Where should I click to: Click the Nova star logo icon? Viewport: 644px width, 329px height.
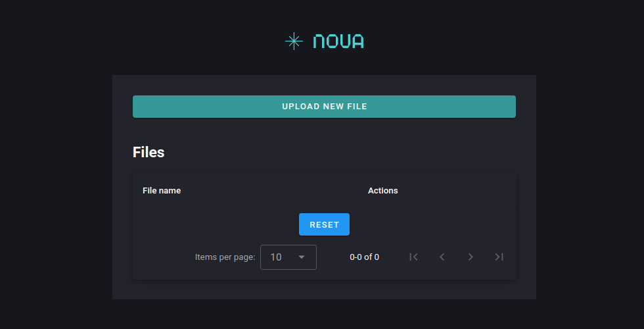(294, 41)
